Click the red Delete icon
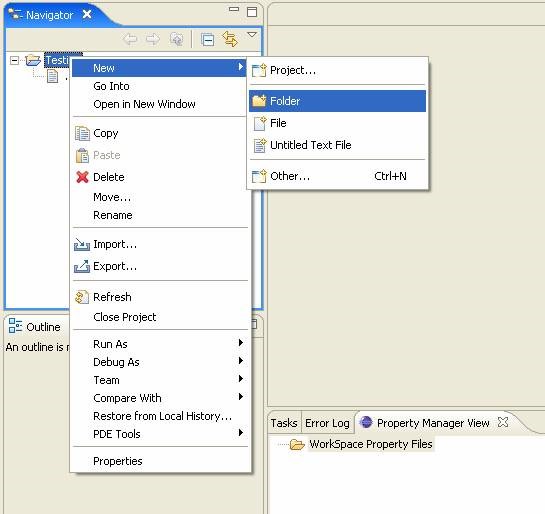This screenshot has width=545, height=514. pyautogui.click(x=82, y=177)
